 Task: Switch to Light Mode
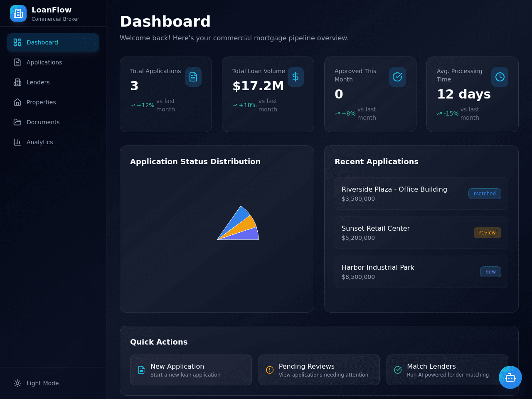click(53, 383)
